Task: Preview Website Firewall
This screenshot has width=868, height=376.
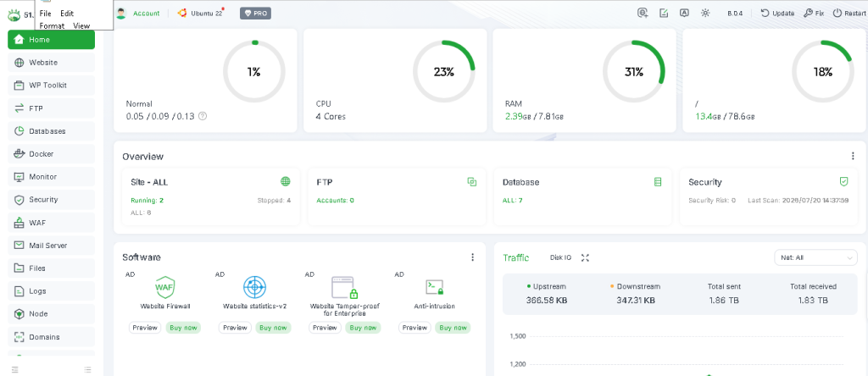Action: pos(145,328)
